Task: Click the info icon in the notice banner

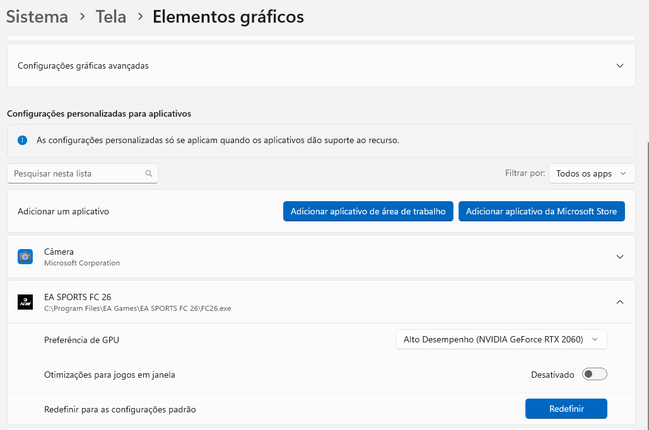Action: [22, 140]
